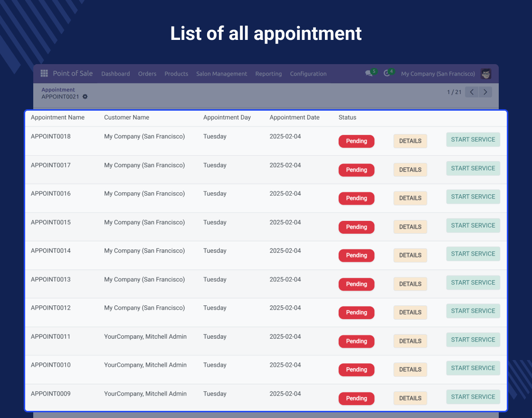This screenshot has width=532, height=418.
Task: Click the Customer Name column header
Action: pos(126,117)
